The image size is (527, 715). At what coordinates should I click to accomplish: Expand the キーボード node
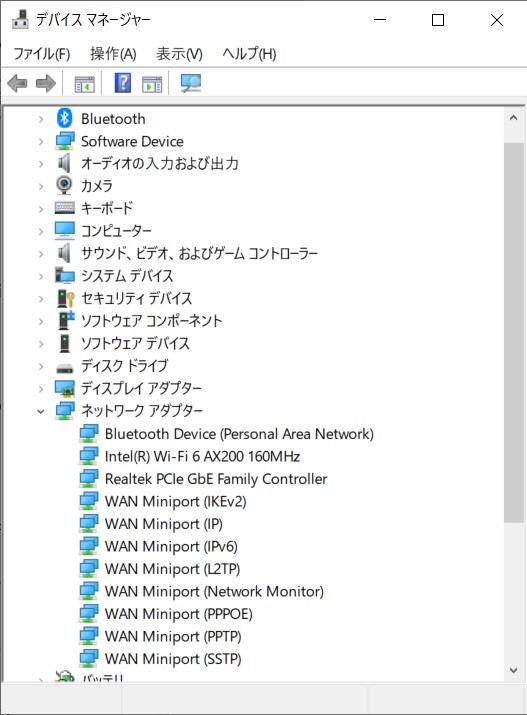pos(41,209)
